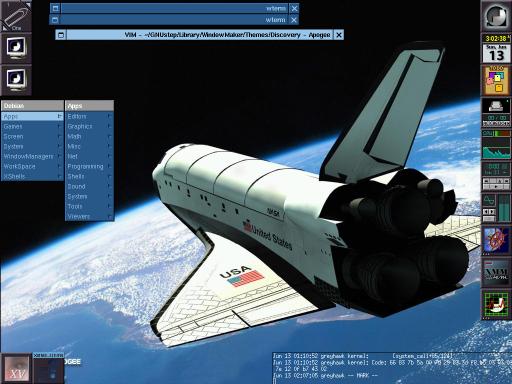Screen dimensions: 512x384
Task: Open Tools submenu in Apps menu
Action: click(89, 206)
